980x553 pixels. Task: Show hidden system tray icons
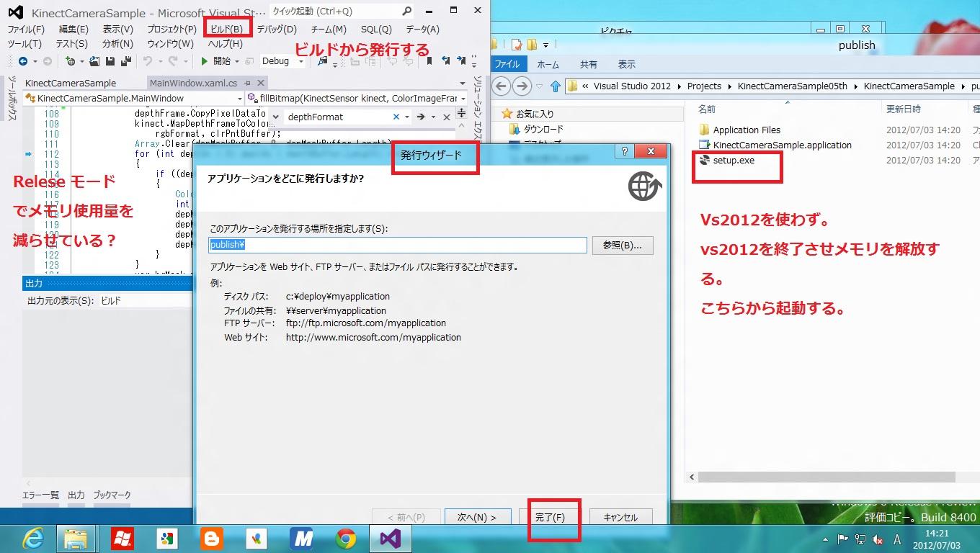click(x=825, y=539)
